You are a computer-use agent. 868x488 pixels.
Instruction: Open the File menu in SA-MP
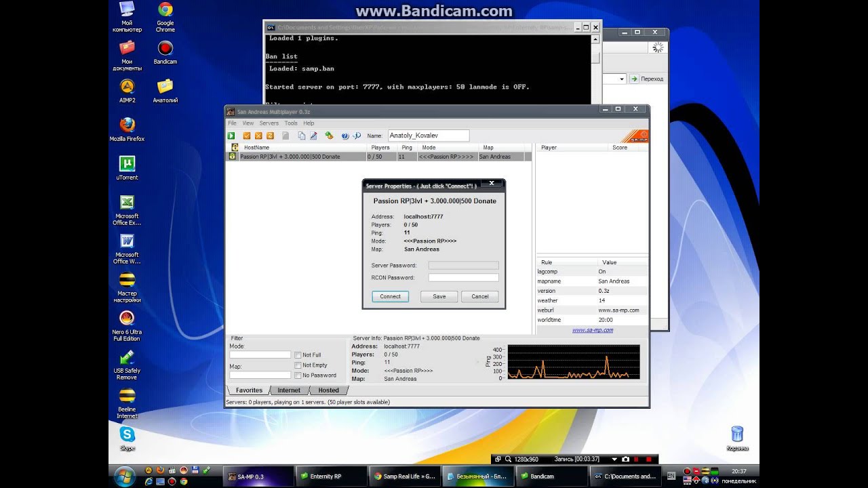[232, 123]
